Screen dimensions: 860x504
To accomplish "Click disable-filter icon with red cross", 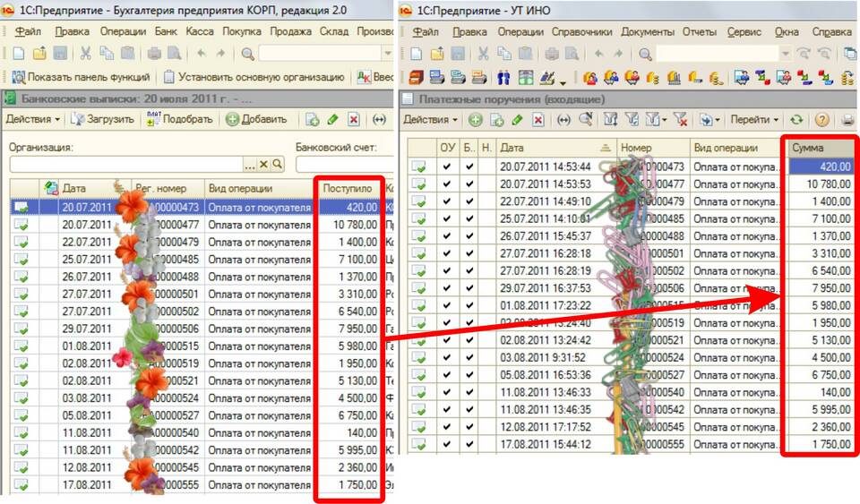I will 680,120.
